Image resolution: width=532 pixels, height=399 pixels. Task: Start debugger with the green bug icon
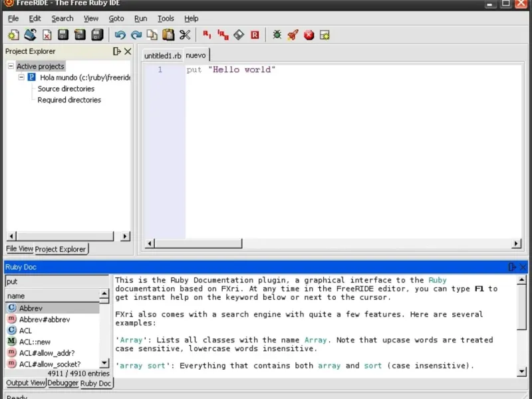point(277,35)
